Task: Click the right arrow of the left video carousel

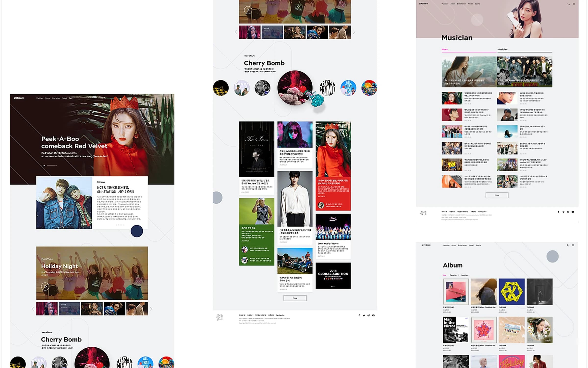Action: pyautogui.click(x=151, y=309)
